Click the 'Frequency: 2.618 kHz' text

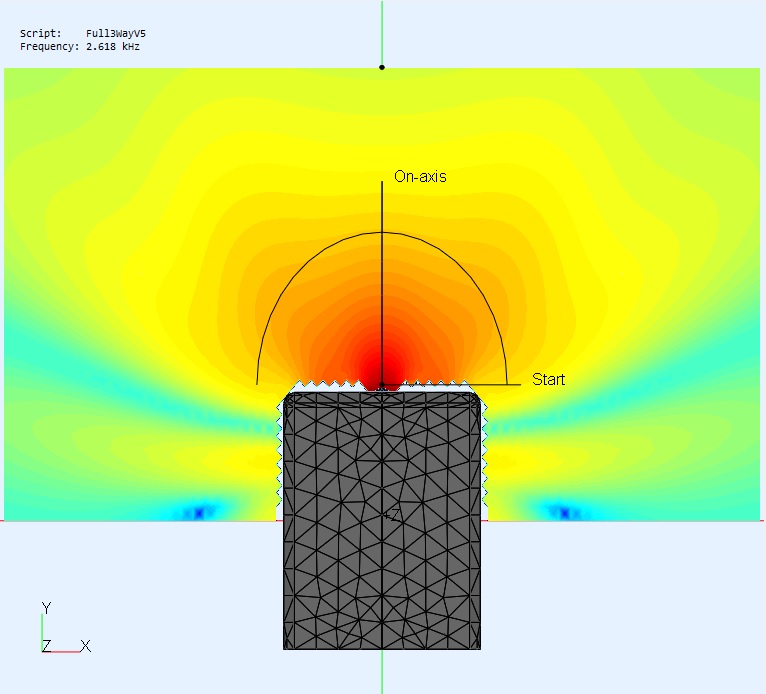click(80, 46)
